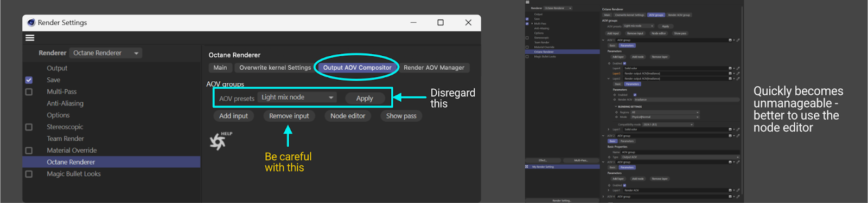This screenshot has width=868, height=203.
Task: Open the Regions dropdown set to All
Action: click(x=665, y=112)
